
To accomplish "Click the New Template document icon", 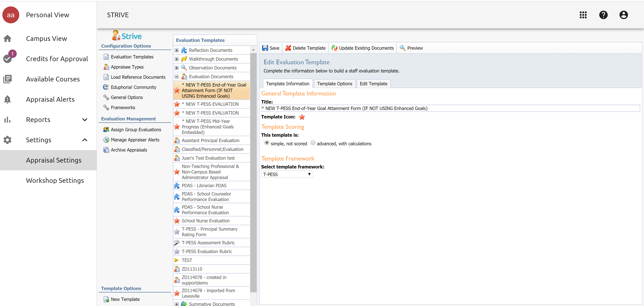I will (x=106, y=299).
